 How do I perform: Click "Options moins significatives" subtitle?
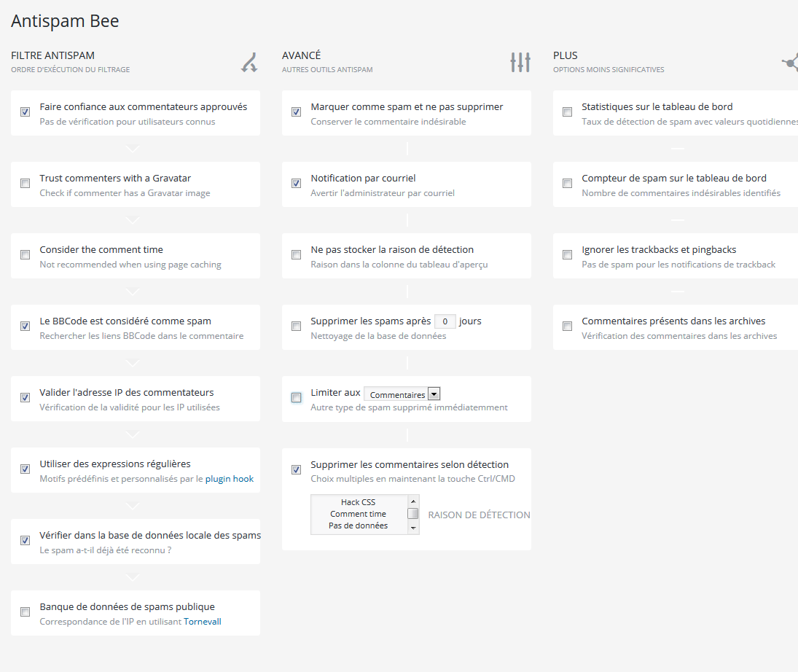point(609,69)
